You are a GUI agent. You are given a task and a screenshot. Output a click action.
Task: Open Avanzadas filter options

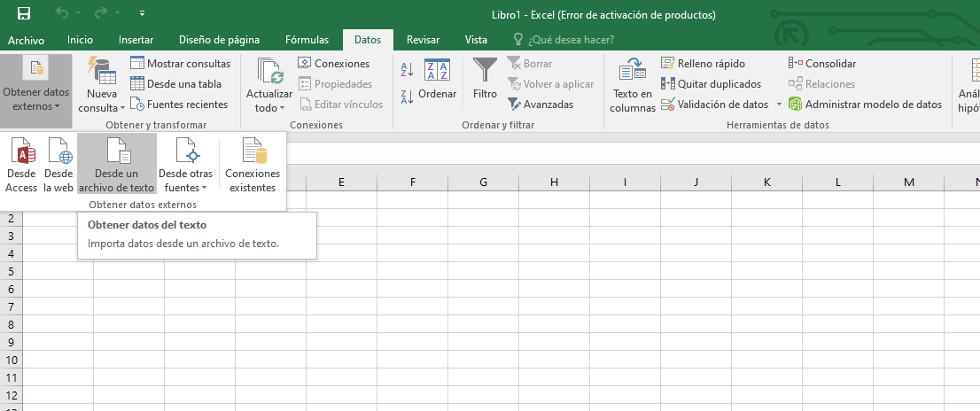tap(540, 105)
